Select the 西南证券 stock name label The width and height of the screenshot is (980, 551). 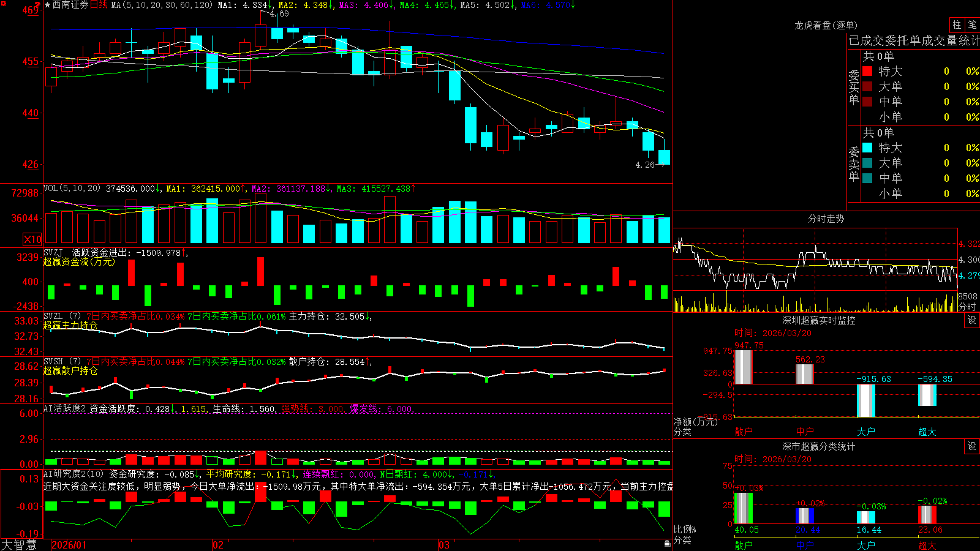[x=70, y=5]
